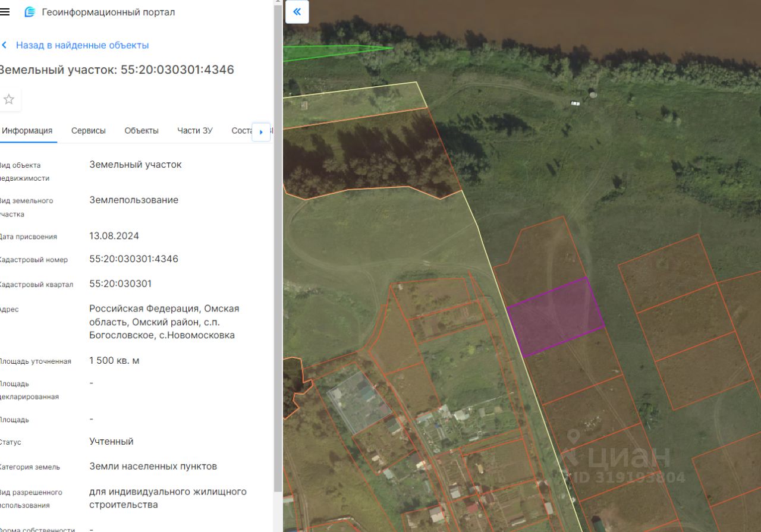Viewport: 761px width, 532px height.
Task: Click cadastral number value 55:20:030301:4346
Action: 134,259
